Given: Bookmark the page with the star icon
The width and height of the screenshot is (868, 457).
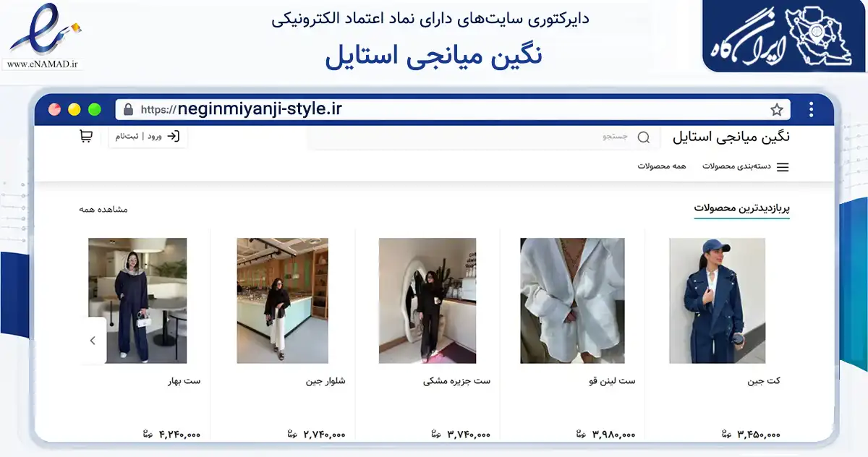Looking at the screenshot, I should pyautogui.click(x=777, y=110).
